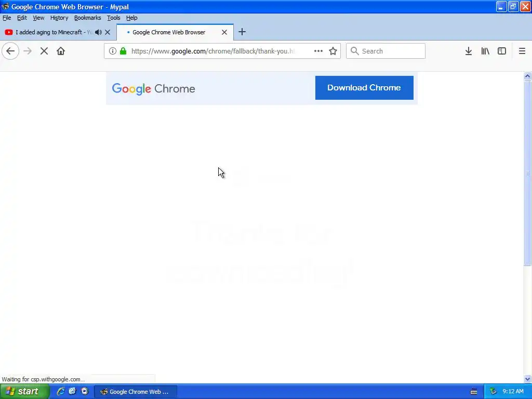Click the scrollbar up arrow

coord(527,76)
